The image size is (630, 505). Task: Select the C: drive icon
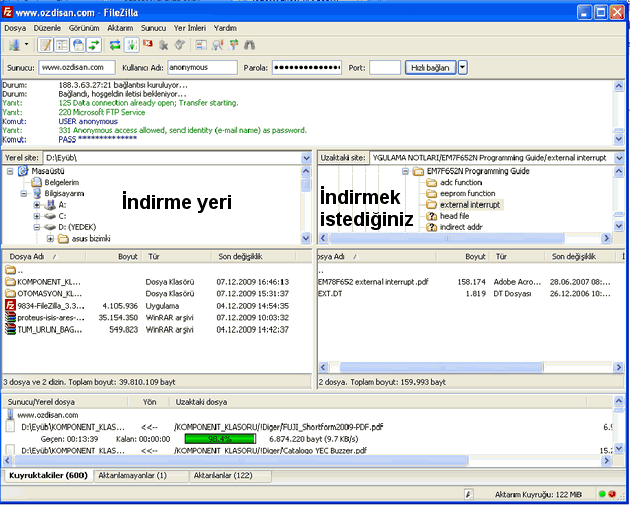(x=50, y=216)
